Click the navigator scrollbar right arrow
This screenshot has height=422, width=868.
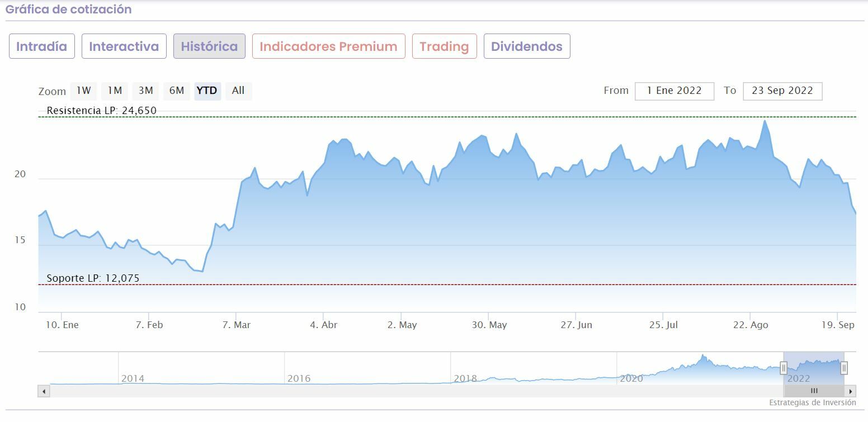[x=851, y=391]
